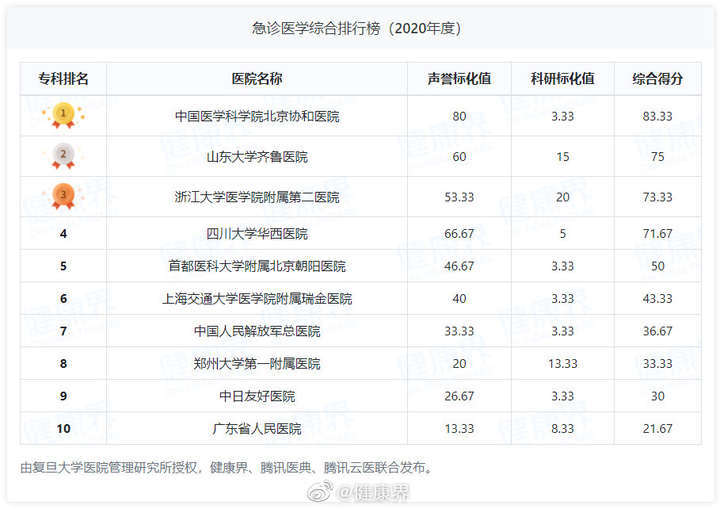Select 上海交通大学医学院附属瑞金医院
Image resolution: width=720 pixels, height=509 pixels.
point(257,299)
